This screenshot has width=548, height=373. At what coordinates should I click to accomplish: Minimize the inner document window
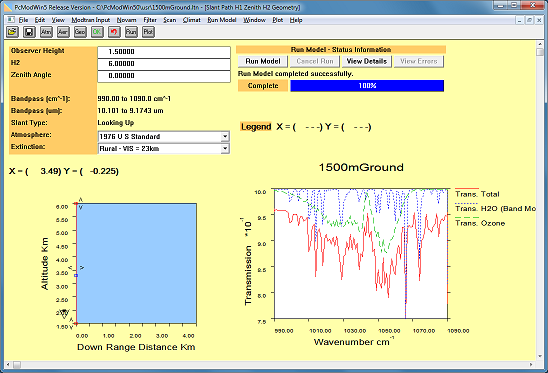520,20
